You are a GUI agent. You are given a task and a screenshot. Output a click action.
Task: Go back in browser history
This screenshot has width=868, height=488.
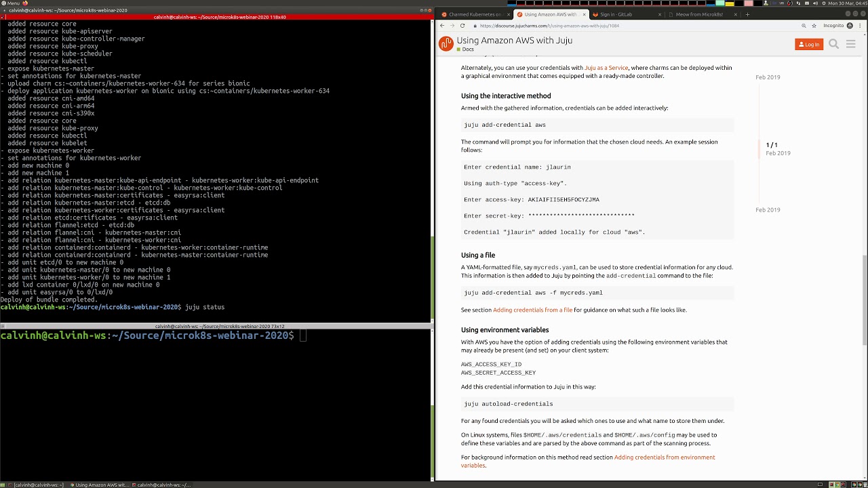442,26
